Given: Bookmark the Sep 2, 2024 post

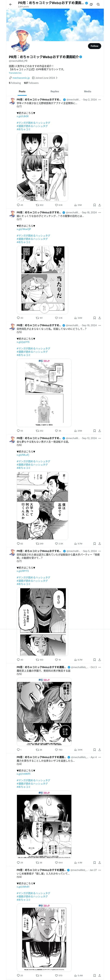Looking at the screenshot, I should pyautogui.click(x=95, y=205).
